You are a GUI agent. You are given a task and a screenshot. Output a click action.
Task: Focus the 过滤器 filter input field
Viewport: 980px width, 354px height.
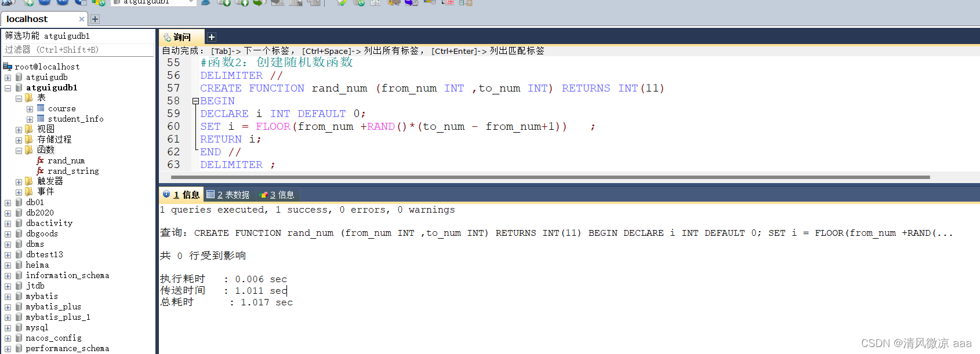click(78, 50)
